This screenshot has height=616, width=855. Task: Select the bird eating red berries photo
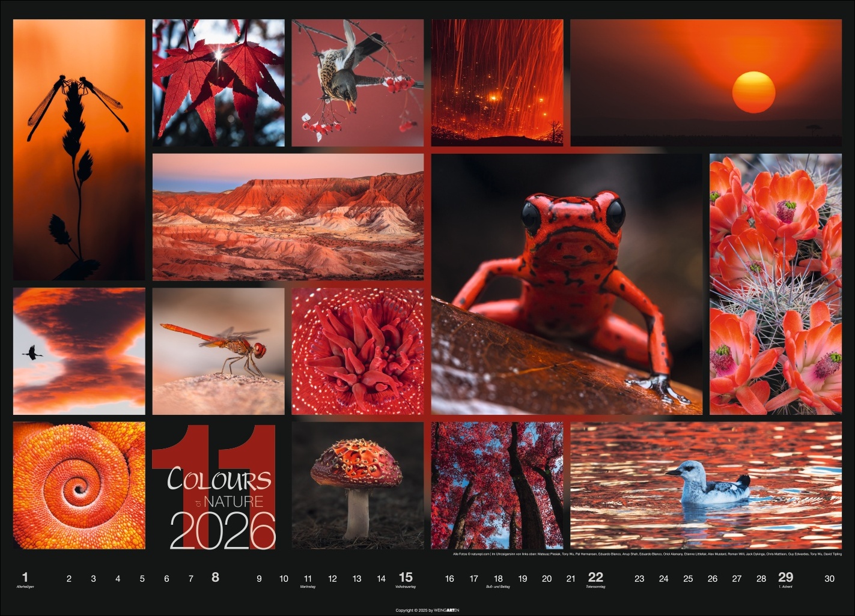[358, 83]
